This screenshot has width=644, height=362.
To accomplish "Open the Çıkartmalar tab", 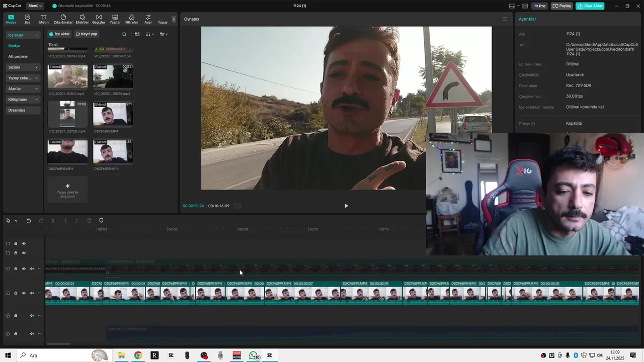I will click(x=63, y=19).
